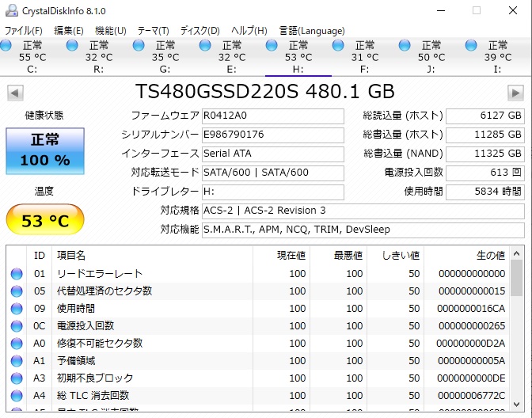532x418 pixels.
Task: Click the blue status orb for drive G:
Action: [139, 45]
